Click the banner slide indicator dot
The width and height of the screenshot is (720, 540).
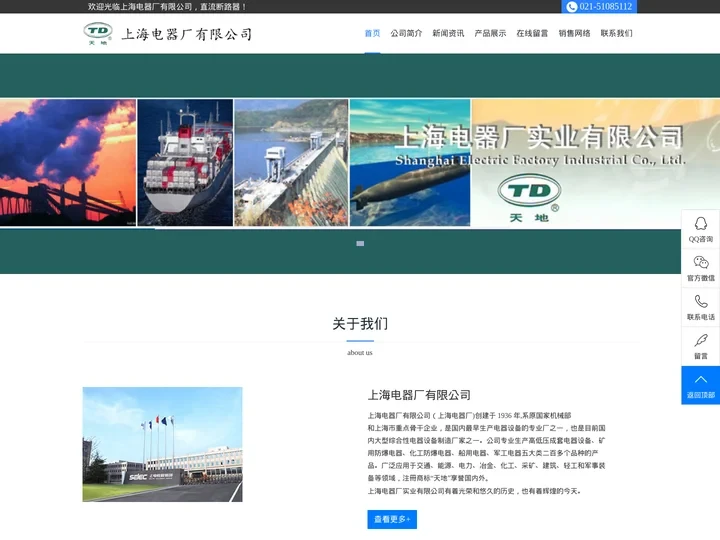[360, 243]
